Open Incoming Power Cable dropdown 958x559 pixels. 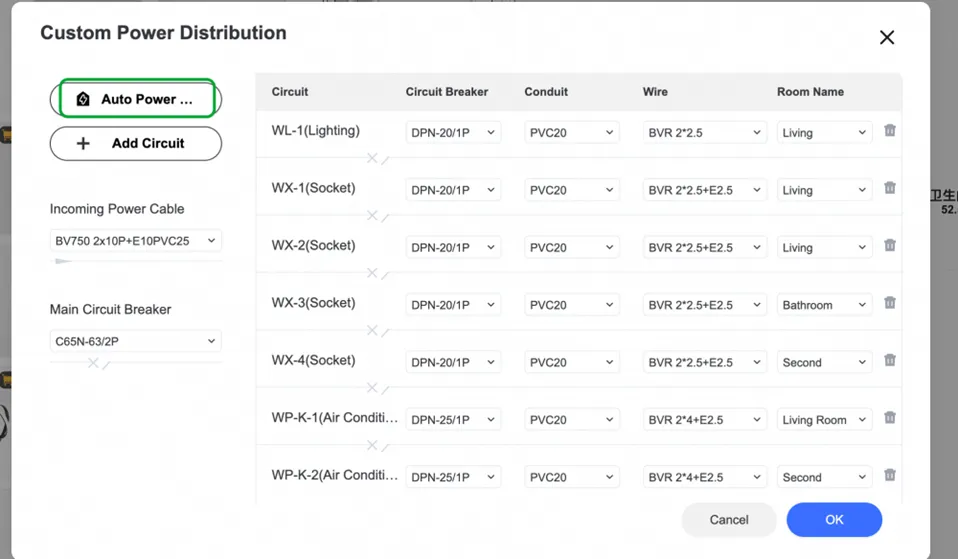[x=135, y=241]
